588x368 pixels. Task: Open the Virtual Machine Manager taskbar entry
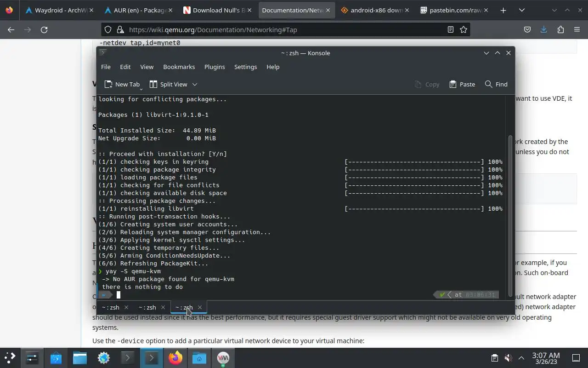[x=223, y=357]
